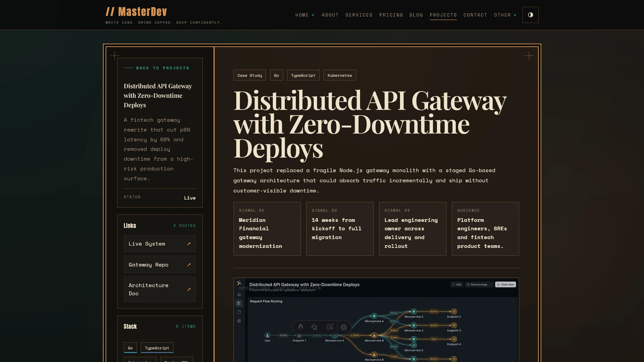Image resolution: width=644 pixels, height=362 pixels.
Task: Click the arrow icon on Architecture Doc
Action: click(x=189, y=289)
